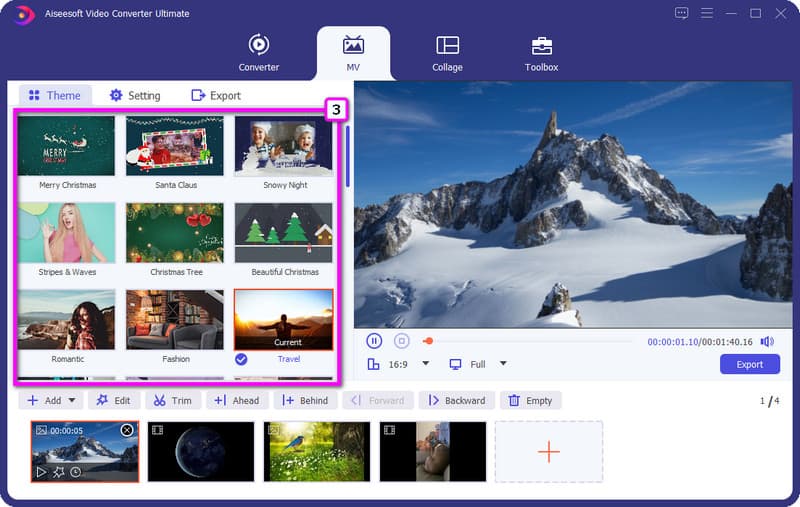800x507 pixels.
Task: Open the feedback chat icon in title bar
Action: tap(681, 13)
